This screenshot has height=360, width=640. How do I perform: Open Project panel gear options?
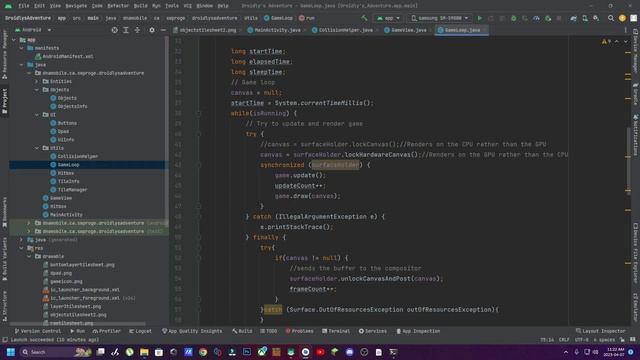tap(152, 30)
